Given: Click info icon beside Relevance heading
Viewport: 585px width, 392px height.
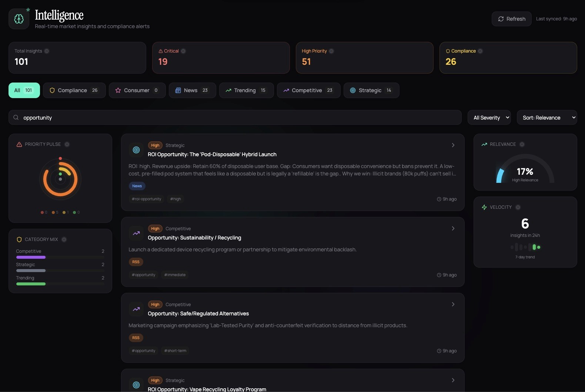Looking at the screenshot, I should [x=522, y=144].
